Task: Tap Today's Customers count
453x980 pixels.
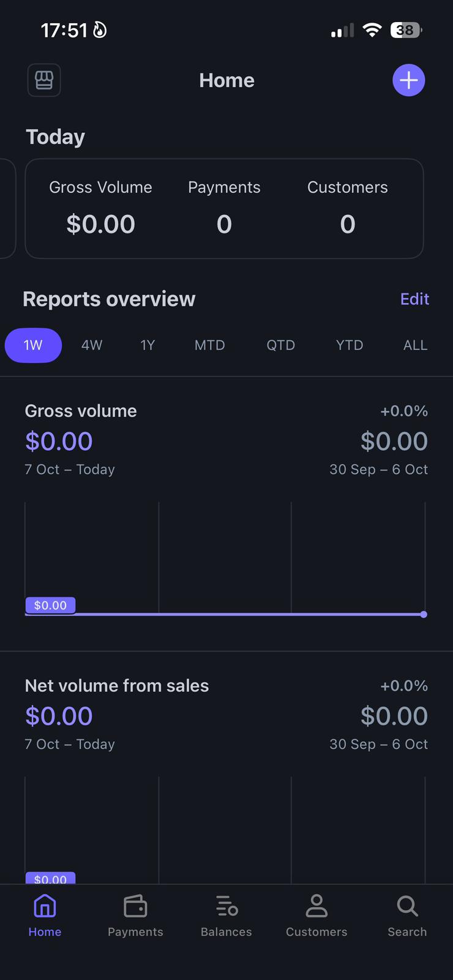Action: [x=348, y=224]
